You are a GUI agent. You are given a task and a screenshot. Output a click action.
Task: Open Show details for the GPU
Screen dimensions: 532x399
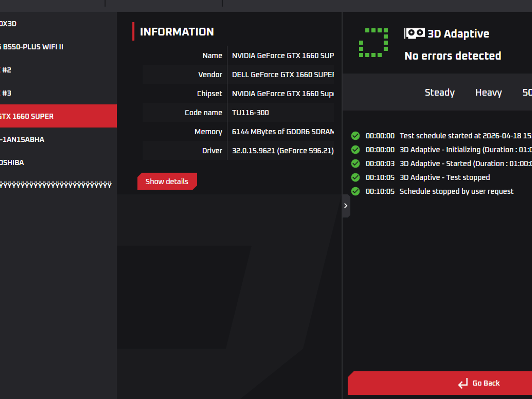point(167,181)
